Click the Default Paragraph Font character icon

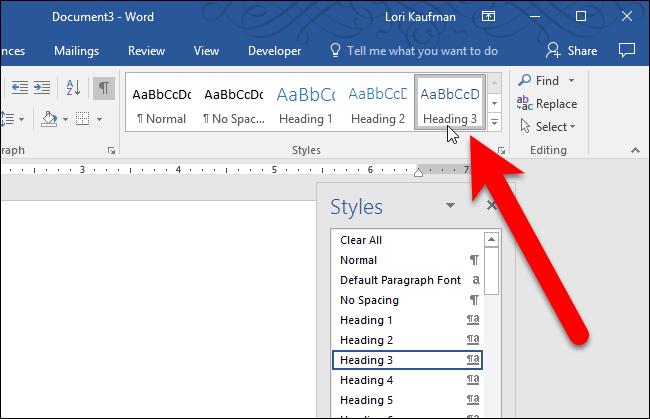click(x=476, y=280)
